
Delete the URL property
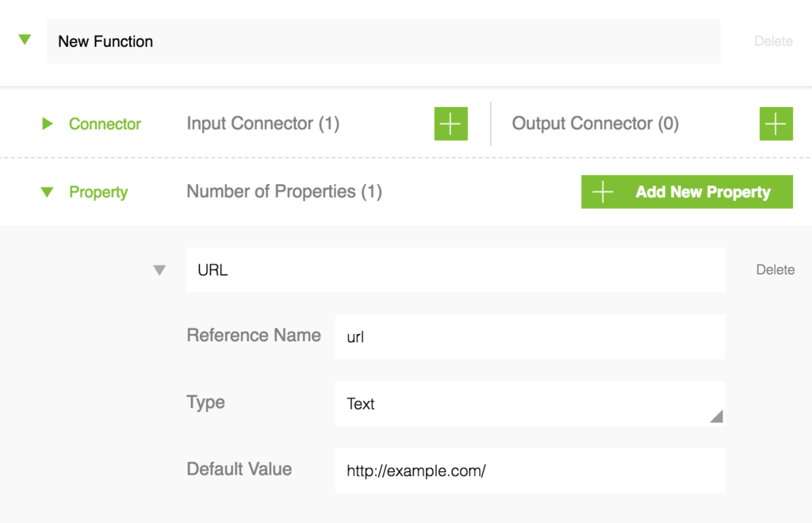775,270
